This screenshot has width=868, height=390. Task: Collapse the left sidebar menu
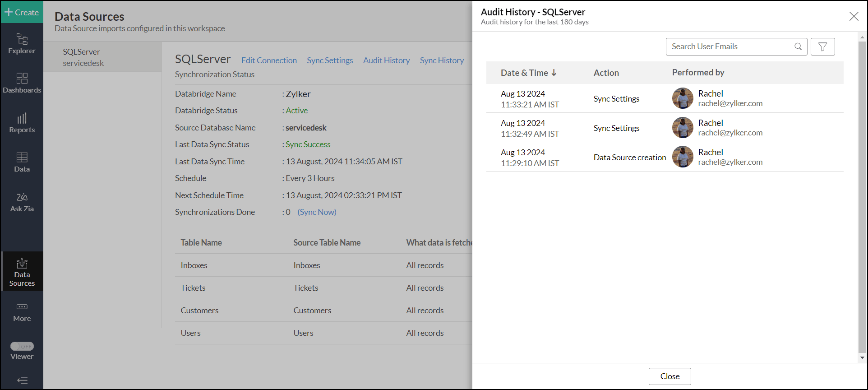tap(22, 380)
